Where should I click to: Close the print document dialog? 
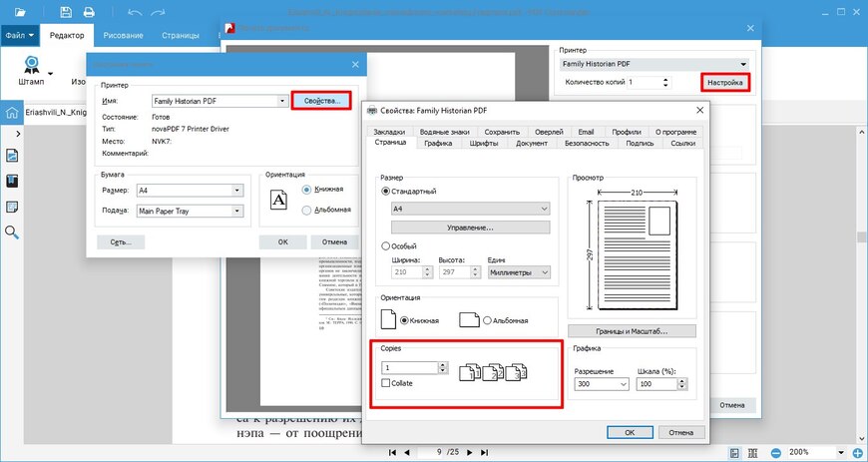click(750, 28)
